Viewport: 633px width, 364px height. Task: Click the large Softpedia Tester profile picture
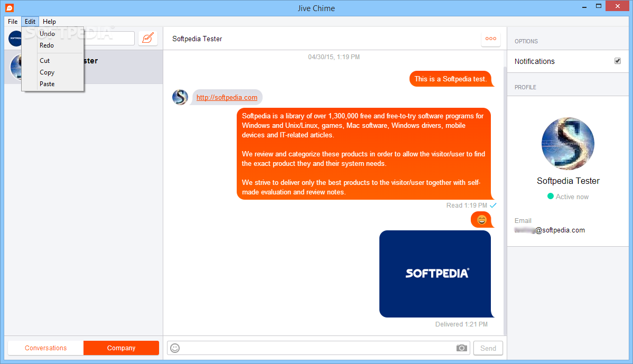[x=567, y=144]
